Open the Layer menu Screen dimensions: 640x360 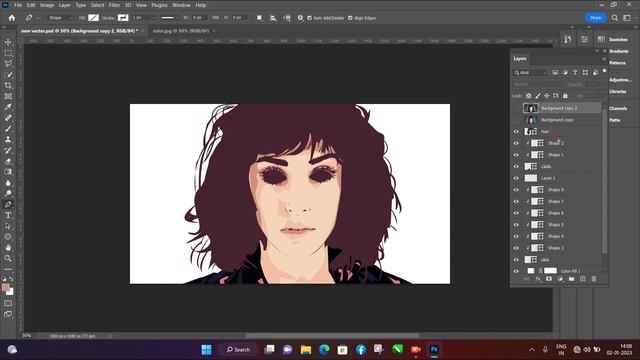click(x=65, y=5)
